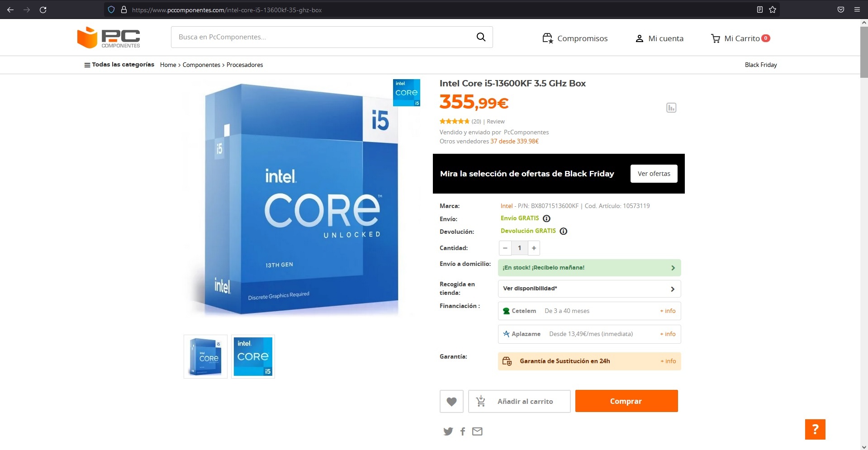Image resolution: width=868 pixels, height=450 pixels.
Task: Focus the Busca en PcComponentes search field
Action: [321, 37]
